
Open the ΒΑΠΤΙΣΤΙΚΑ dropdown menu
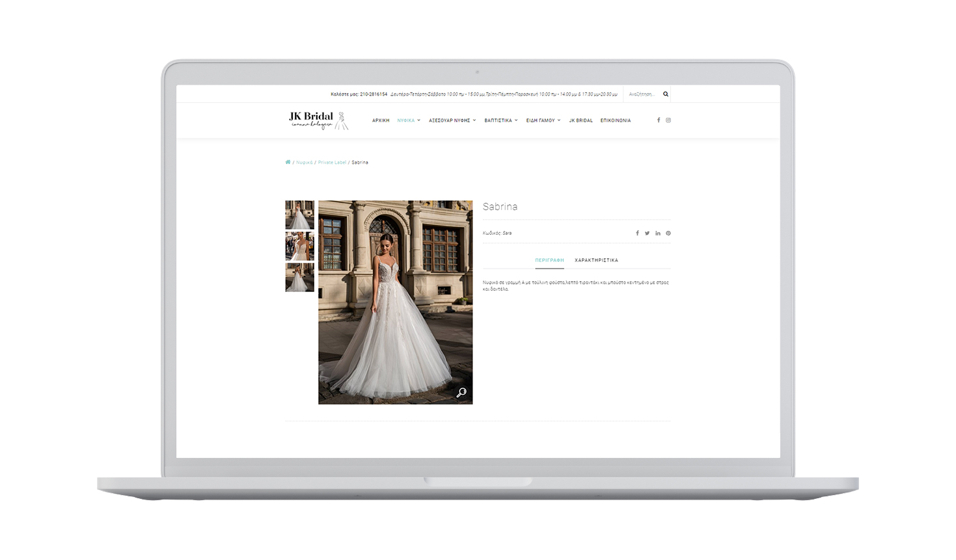(x=501, y=120)
